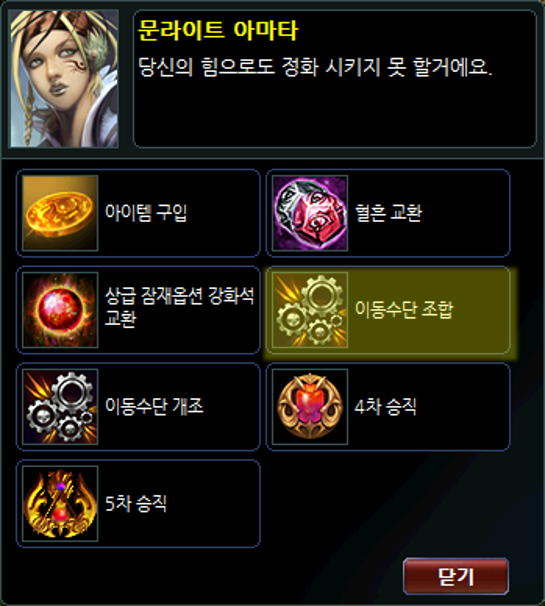Select the pink dice 혈흔 교환 icon

pyautogui.click(x=310, y=213)
